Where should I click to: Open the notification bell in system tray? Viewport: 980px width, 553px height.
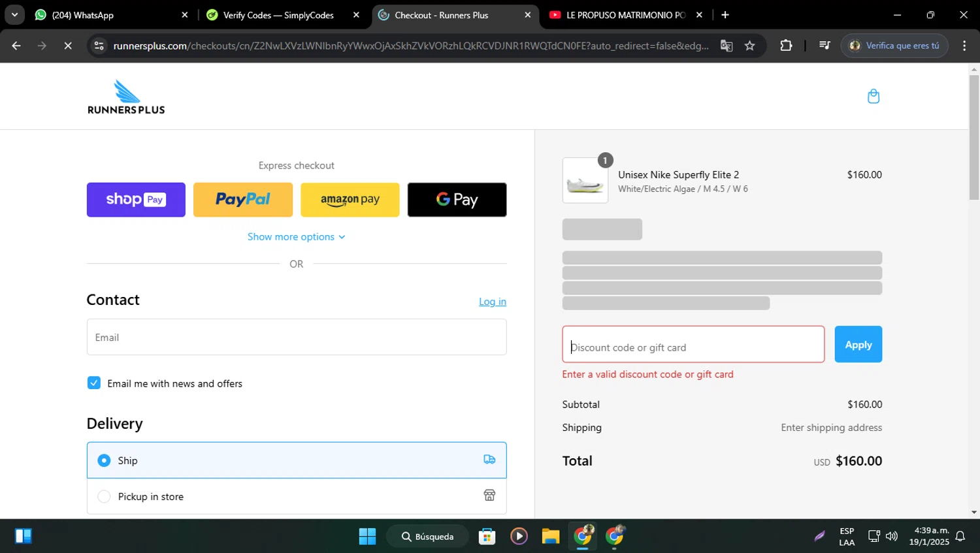point(960,536)
